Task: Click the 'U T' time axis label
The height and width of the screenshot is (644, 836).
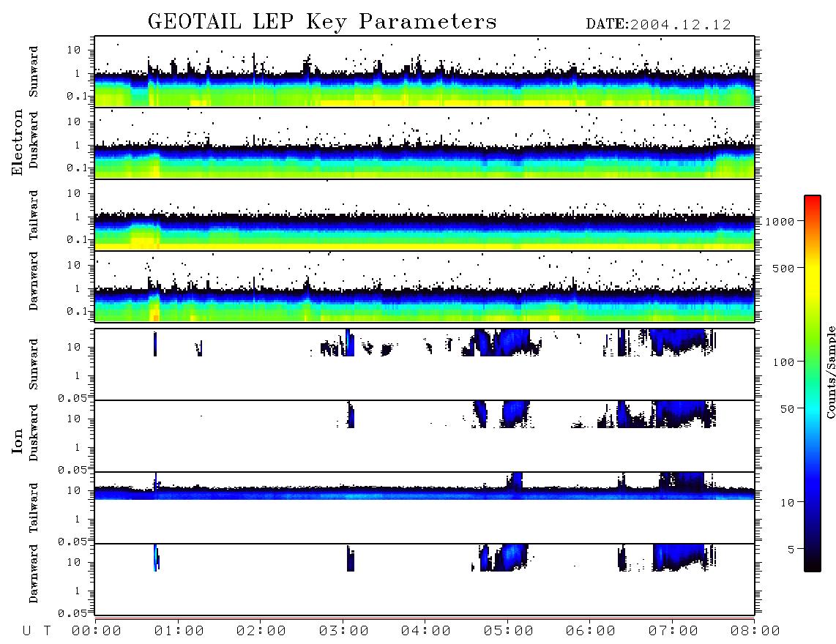Action: click(37, 632)
